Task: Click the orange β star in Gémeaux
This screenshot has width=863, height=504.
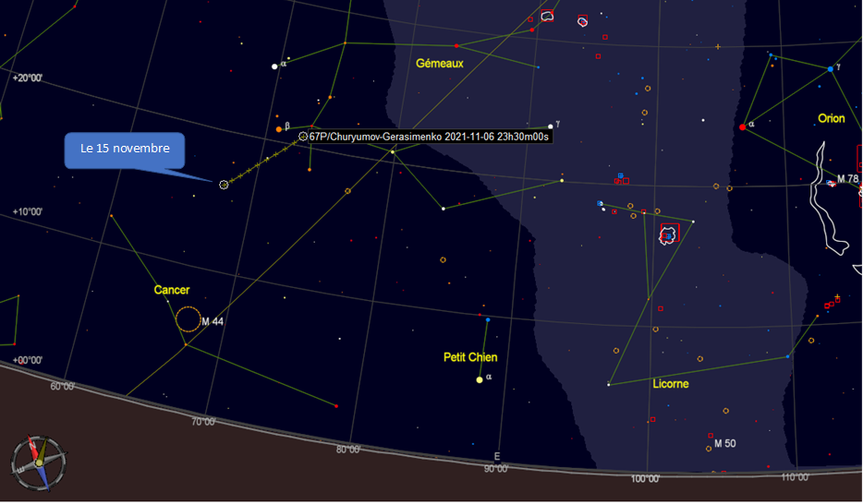Action: click(278, 129)
